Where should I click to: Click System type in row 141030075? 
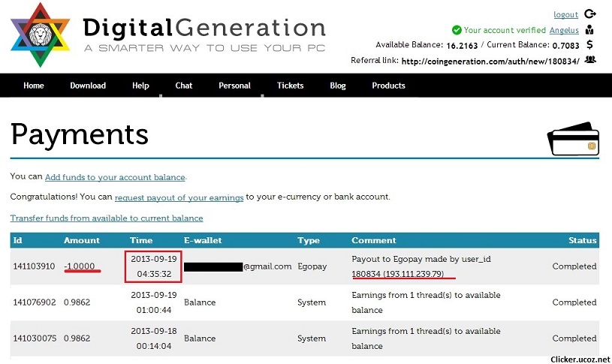(312, 338)
